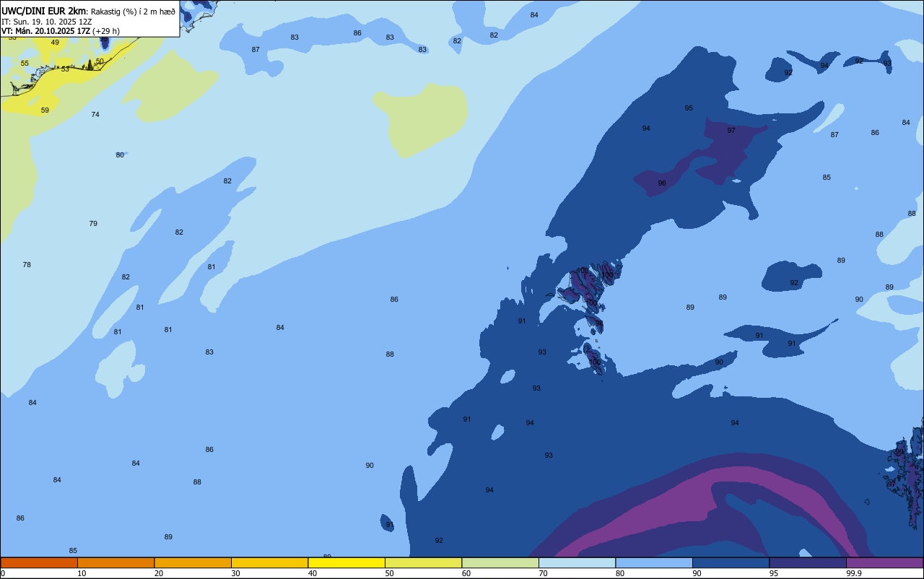Viewport: 924px width, 579px height.
Task: Click the humidity value "74" on the map
Action: click(95, 115)
